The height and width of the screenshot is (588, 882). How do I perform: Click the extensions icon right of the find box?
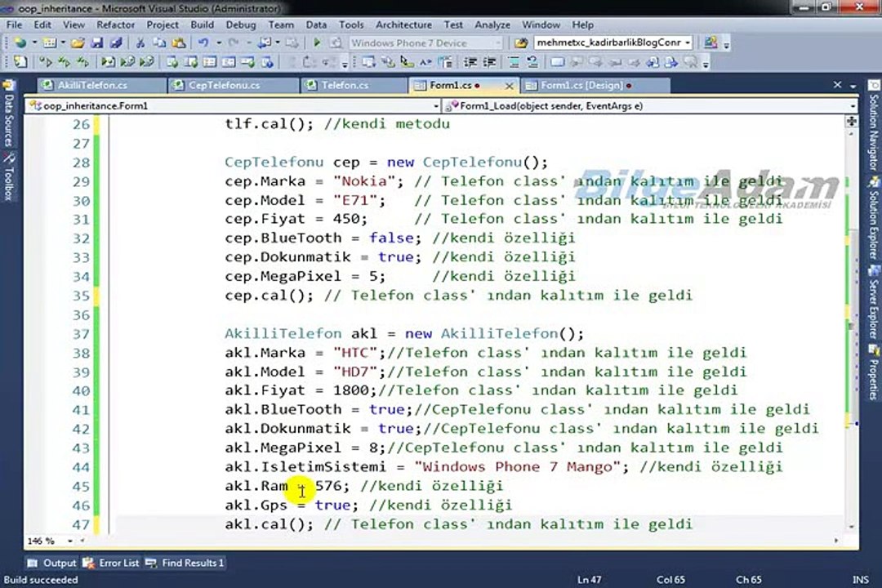(x=710, y=42)
